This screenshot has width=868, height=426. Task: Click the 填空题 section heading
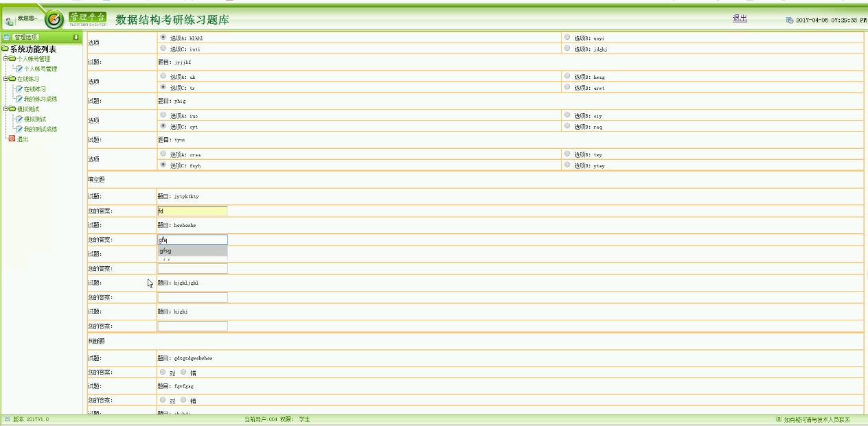[95, 179]
